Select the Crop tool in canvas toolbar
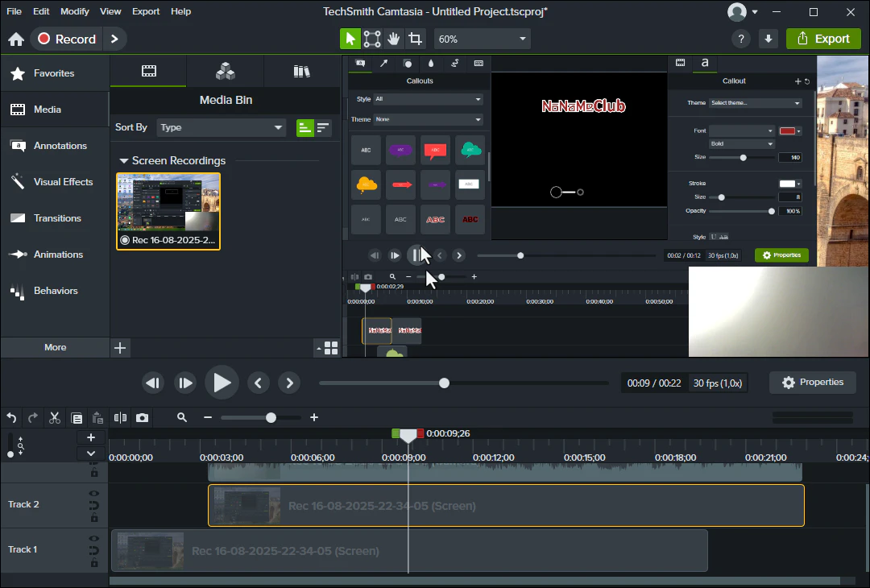The height and width of the screenshot is (588, 870). [x=415, y=39]
